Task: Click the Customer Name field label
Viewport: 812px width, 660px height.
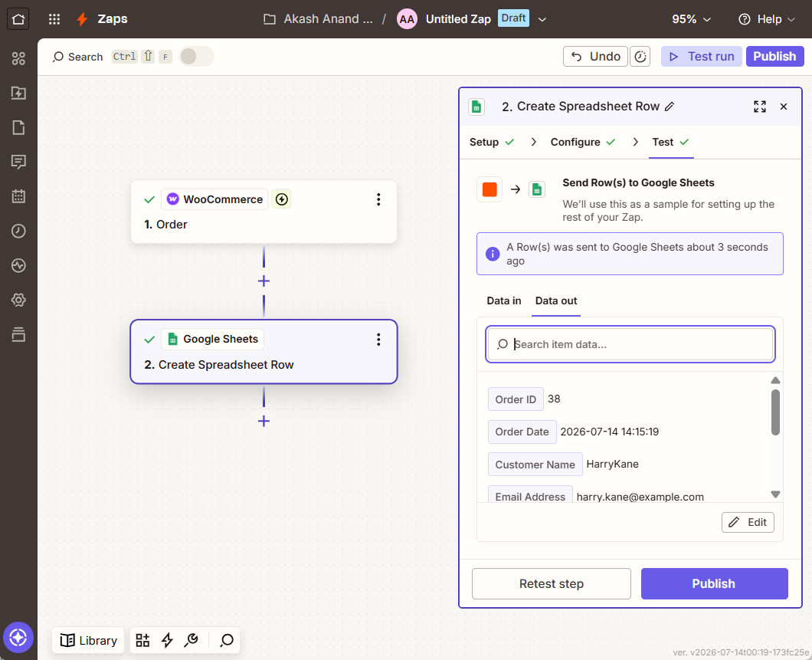Action: coord(535,465)
